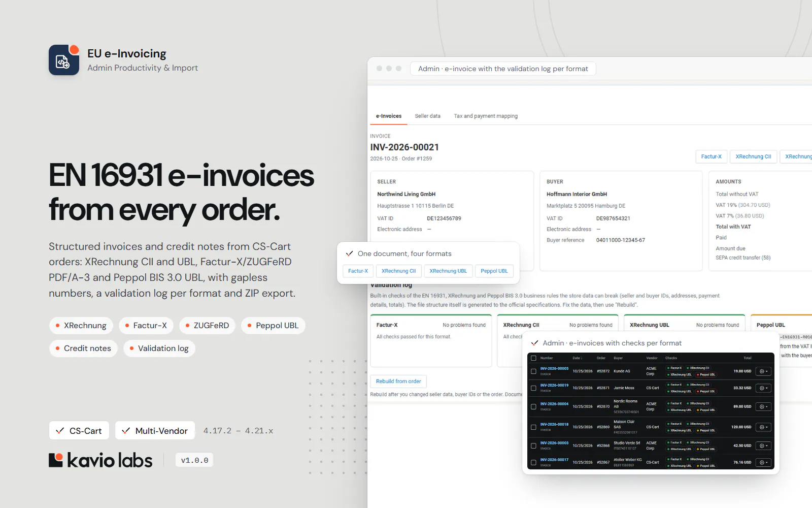
Task: Click Factur-X in the four formats callout
Action: tap(358, 271)
